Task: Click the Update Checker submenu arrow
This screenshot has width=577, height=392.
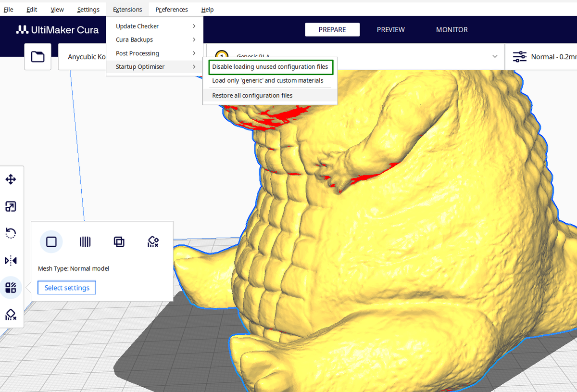Action: [194, 26]
